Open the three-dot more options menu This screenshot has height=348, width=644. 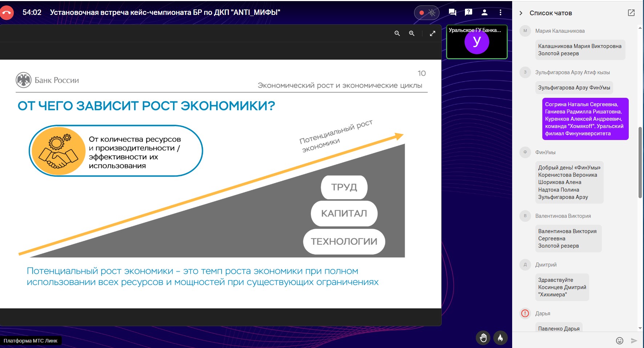coord(501,12)
